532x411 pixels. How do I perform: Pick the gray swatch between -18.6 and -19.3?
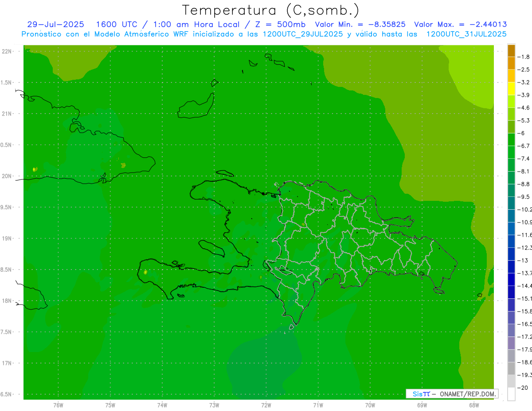click(x=511, y=368)
